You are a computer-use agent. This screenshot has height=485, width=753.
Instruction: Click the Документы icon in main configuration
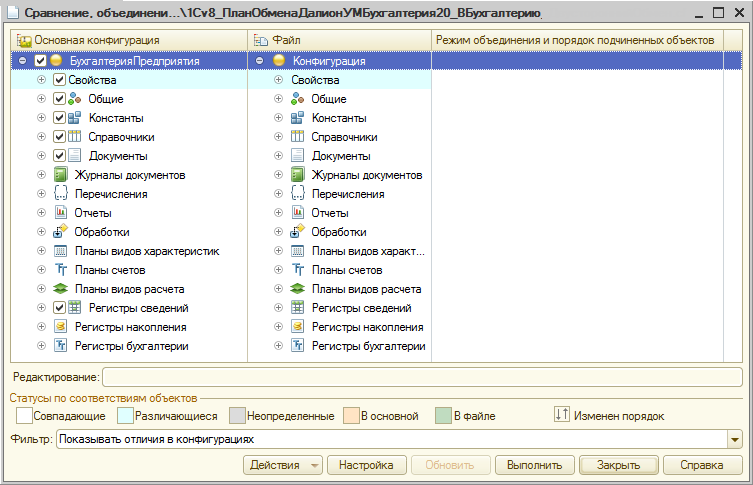(74, 156)
